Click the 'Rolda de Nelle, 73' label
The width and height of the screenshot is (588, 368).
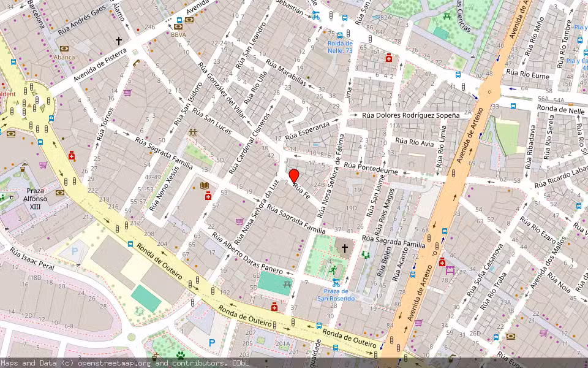click(340, 47)
